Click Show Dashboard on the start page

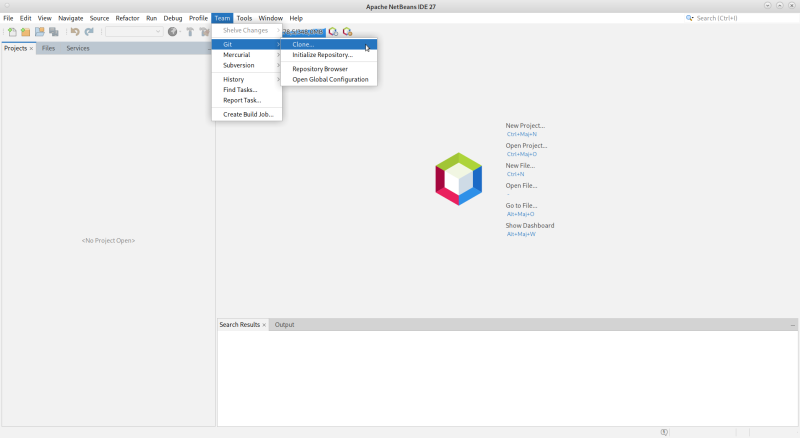coord(529,226)
